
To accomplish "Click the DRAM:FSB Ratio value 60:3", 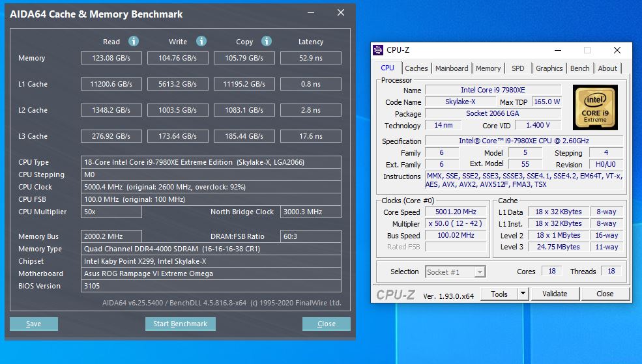I will (311, 236).
